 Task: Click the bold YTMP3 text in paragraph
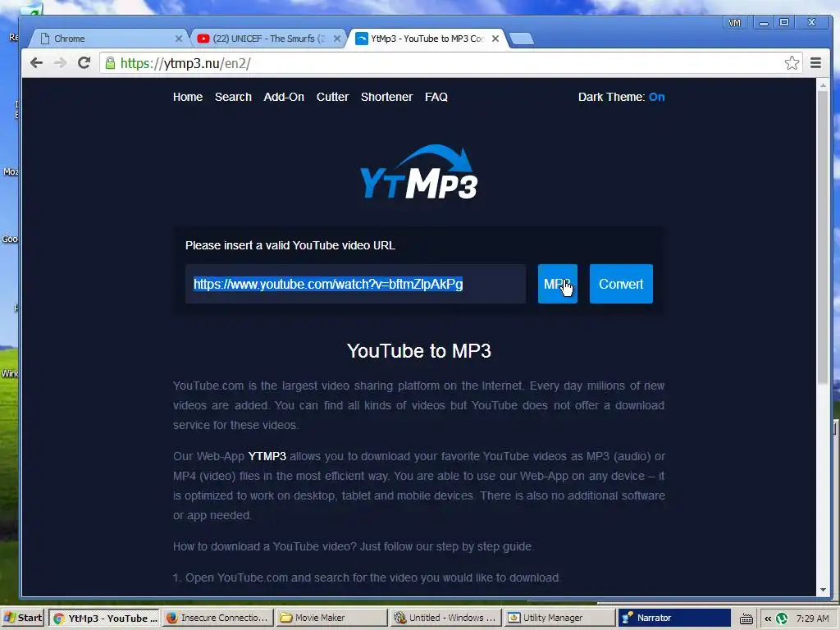[267, 456]
